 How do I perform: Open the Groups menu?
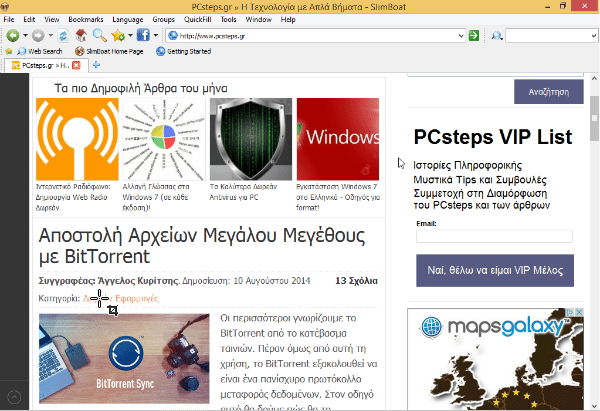[x=163, y=20]
